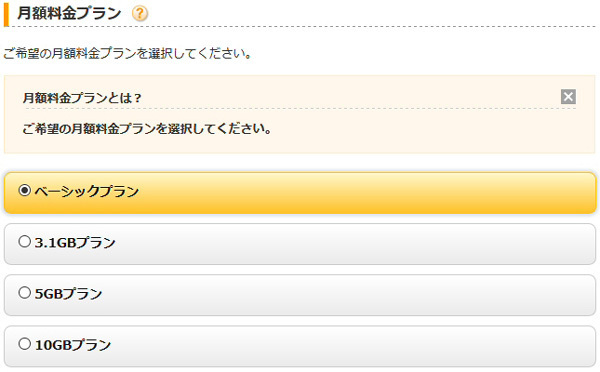Viewport: 600px width, 372px height.
Task: Click the instruction sentence below the heading
Action: (x=127, y=53)
